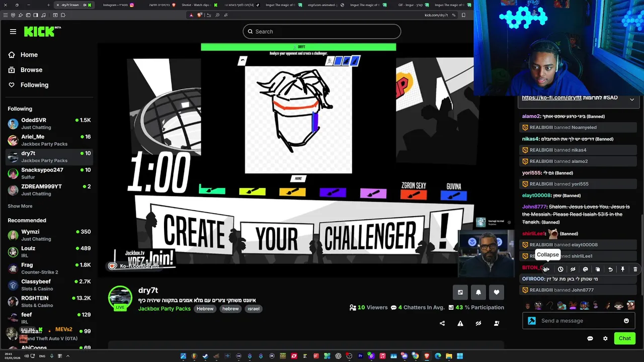Collapse the message actions toolbar
This screenshot has height=362, width=644.
click(546, 269)
